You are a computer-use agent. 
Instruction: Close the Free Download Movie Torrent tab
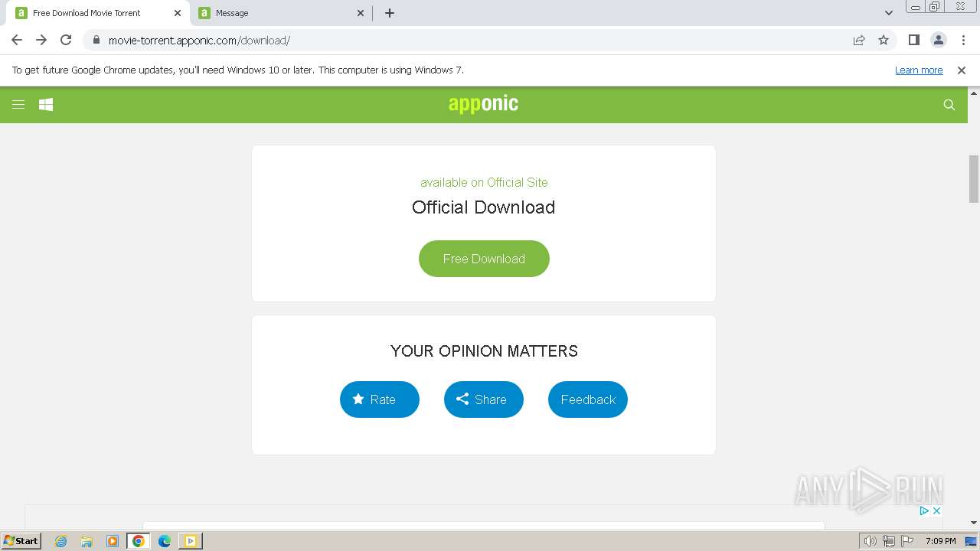178,13
